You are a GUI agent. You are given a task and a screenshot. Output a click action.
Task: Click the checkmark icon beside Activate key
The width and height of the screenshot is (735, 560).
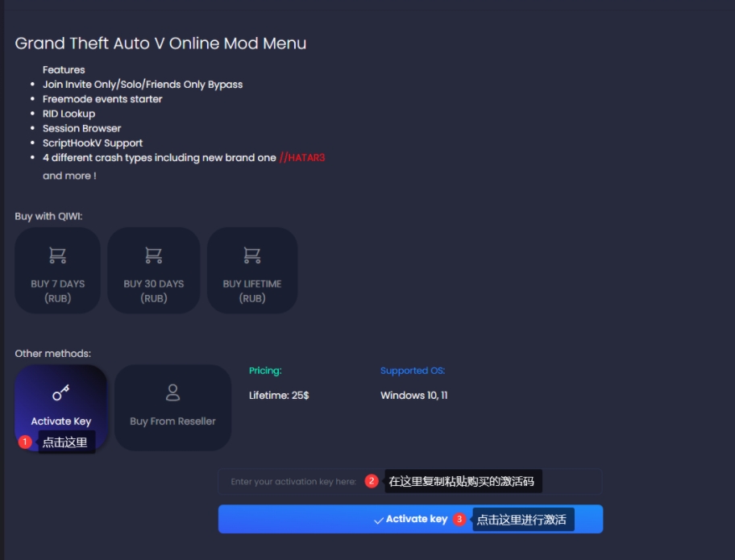tap(379, 521)
